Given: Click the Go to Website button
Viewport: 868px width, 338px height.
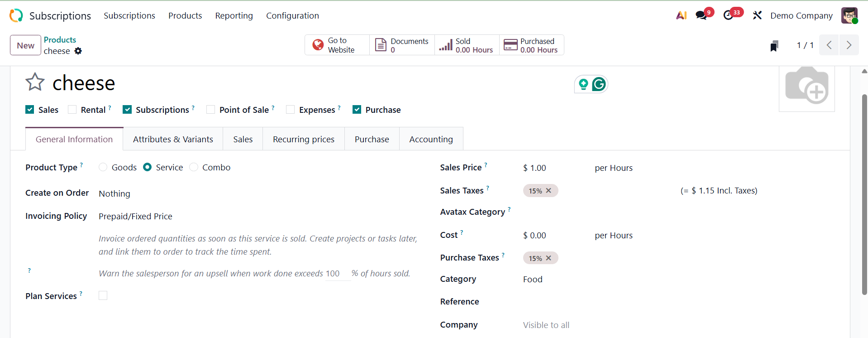Looking at the screenshot, I should click(337, 45).
